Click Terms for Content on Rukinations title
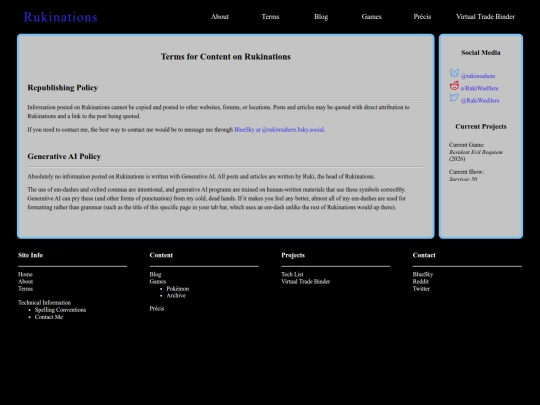This screenshot has height=405, width=540. pos(226,56)
